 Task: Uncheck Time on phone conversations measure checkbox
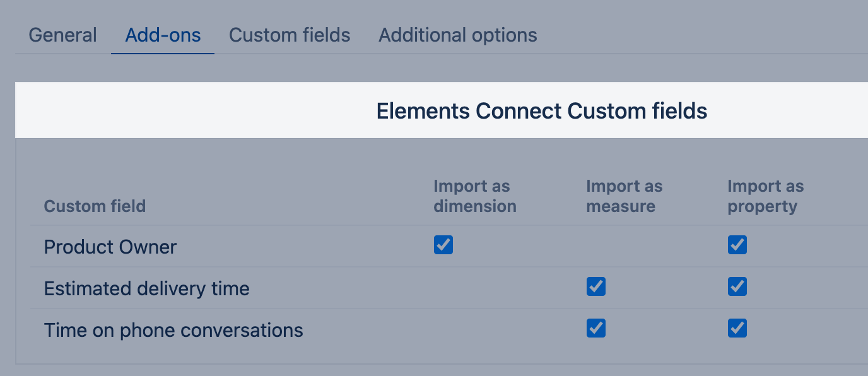pos(595,328)
